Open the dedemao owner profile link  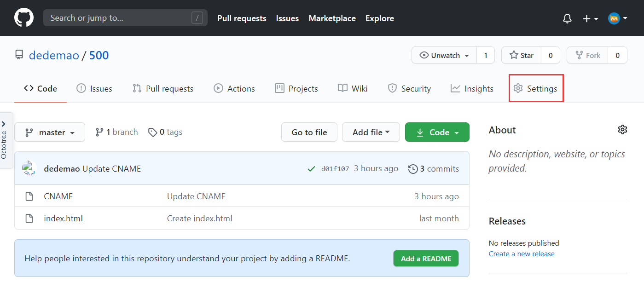(x=54, y=56)
